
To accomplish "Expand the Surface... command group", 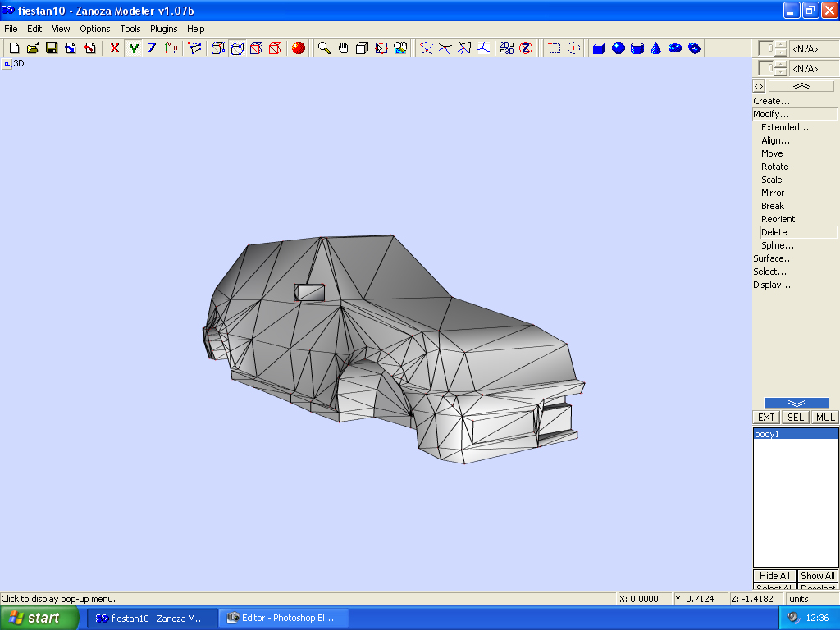I will pyautogui.click(x=771, y=258).
